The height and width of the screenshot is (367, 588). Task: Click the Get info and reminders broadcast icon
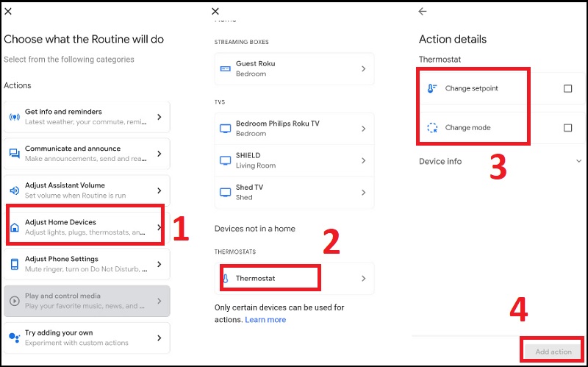coord(14,117)
